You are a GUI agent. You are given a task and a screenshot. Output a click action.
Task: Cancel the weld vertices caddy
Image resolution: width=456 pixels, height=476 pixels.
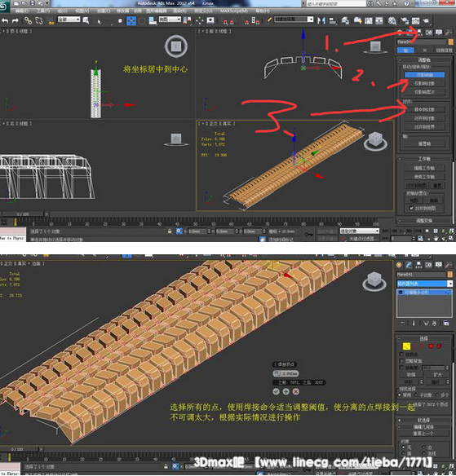coord(295,391)
